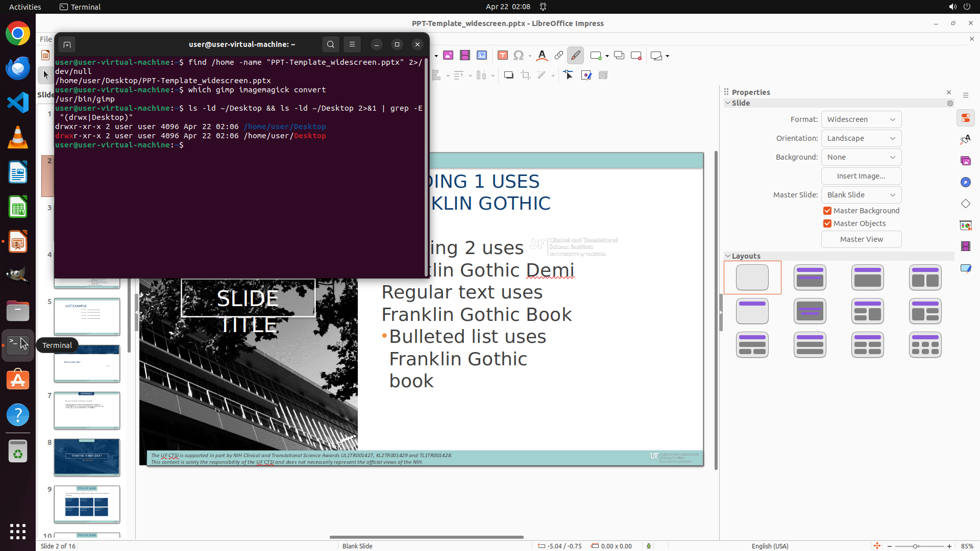Collapse the Layouts section expander

click(x=727, y=256)
